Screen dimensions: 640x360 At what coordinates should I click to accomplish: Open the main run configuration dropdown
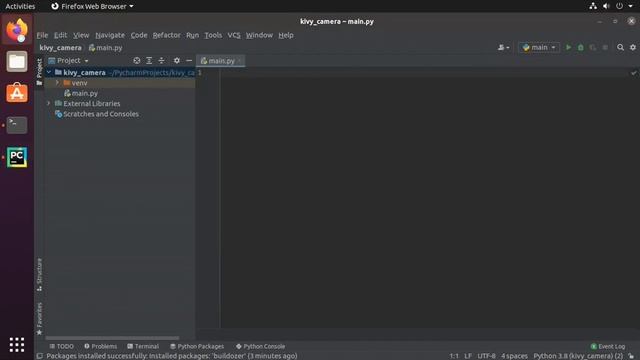(x=539, y=47)
